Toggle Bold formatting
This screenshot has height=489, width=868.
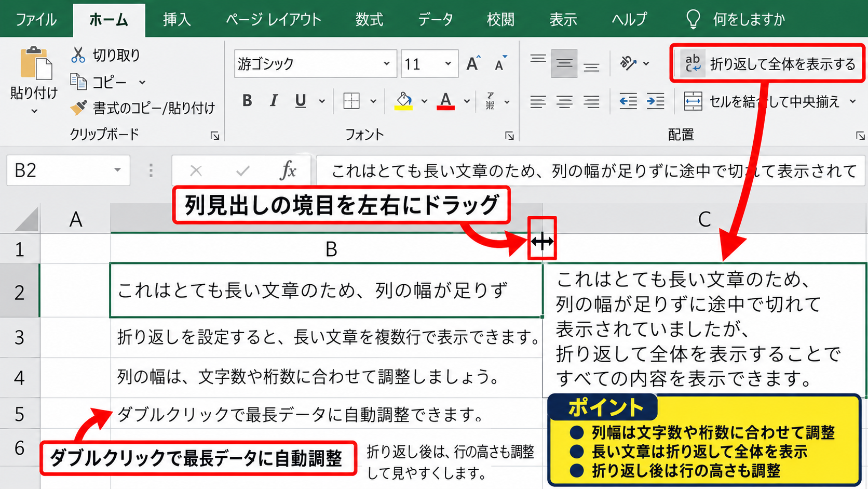pyautogui.click(x=247, y=101)
